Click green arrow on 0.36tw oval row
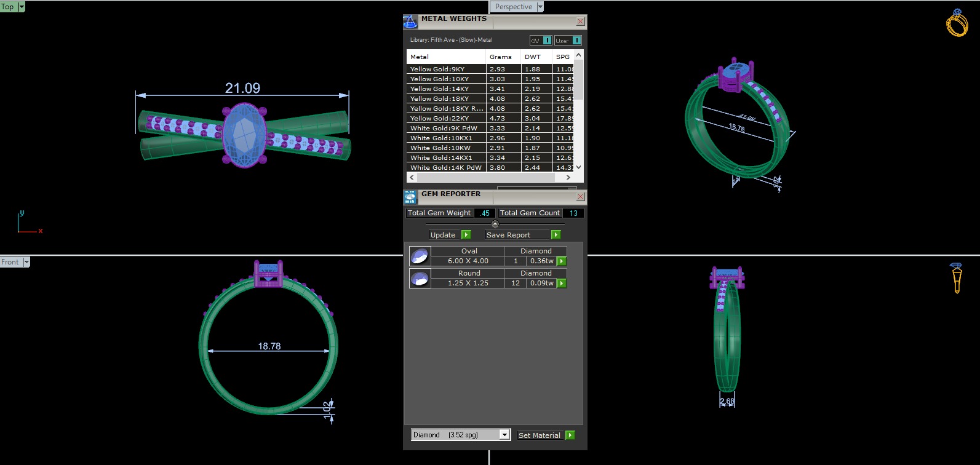 562,261
